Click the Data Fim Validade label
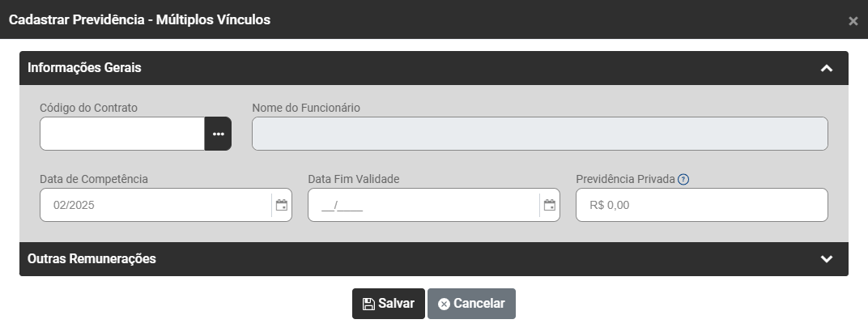Screen dimensions: 868x328 354,179
